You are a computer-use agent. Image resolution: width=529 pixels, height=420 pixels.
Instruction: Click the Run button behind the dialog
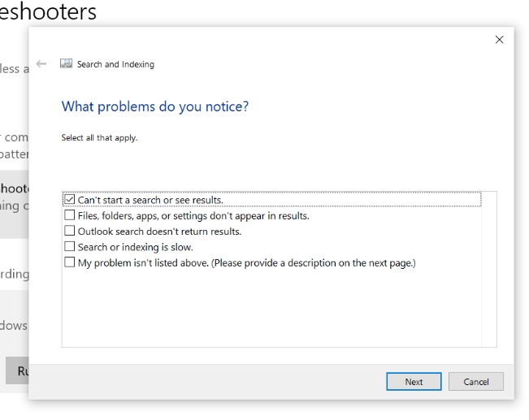tap(18, 370)
